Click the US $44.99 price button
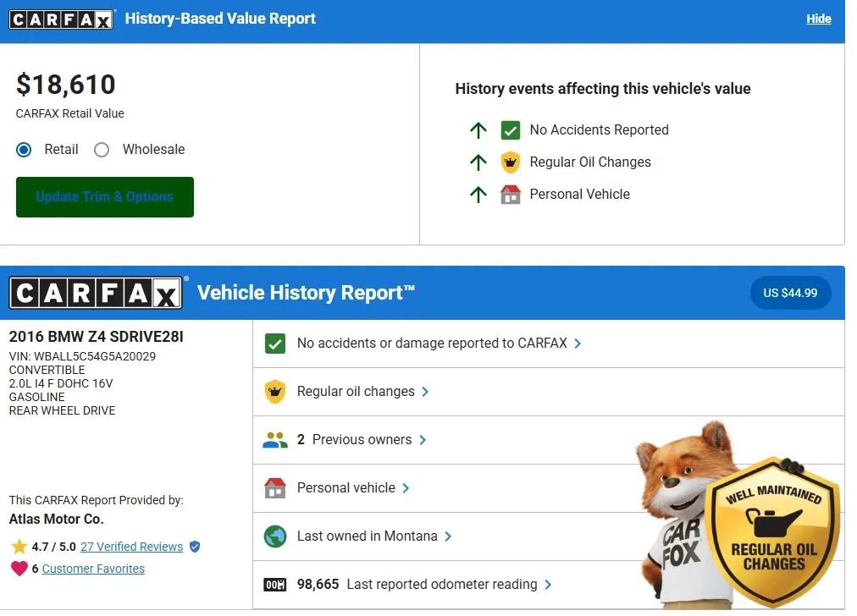 [x=790, y=293]
